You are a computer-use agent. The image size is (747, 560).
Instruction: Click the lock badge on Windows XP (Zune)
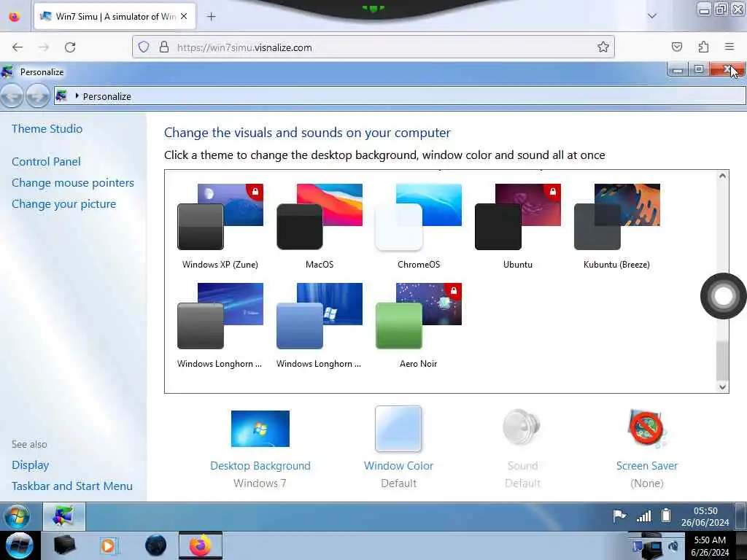tap(255, 192)
